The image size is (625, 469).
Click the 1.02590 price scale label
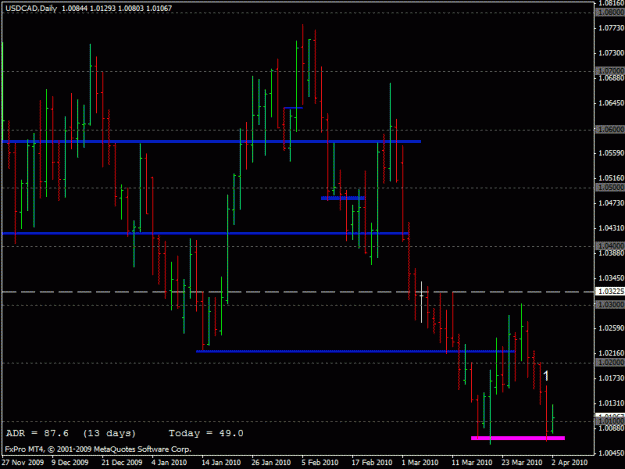pyautogui.click(x=611, y=328)
